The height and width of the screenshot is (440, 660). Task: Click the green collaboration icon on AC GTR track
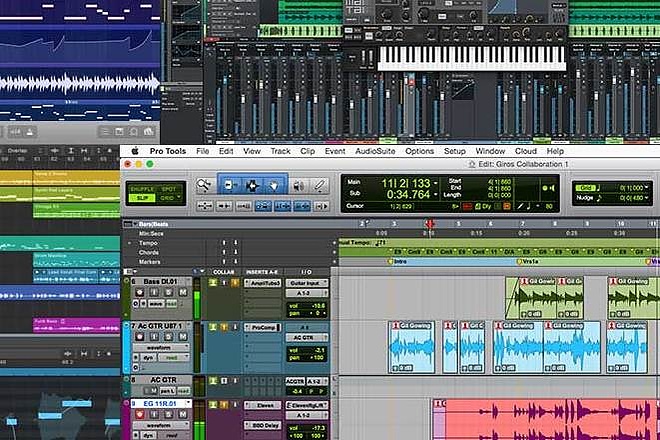click(x=213, y=381)
